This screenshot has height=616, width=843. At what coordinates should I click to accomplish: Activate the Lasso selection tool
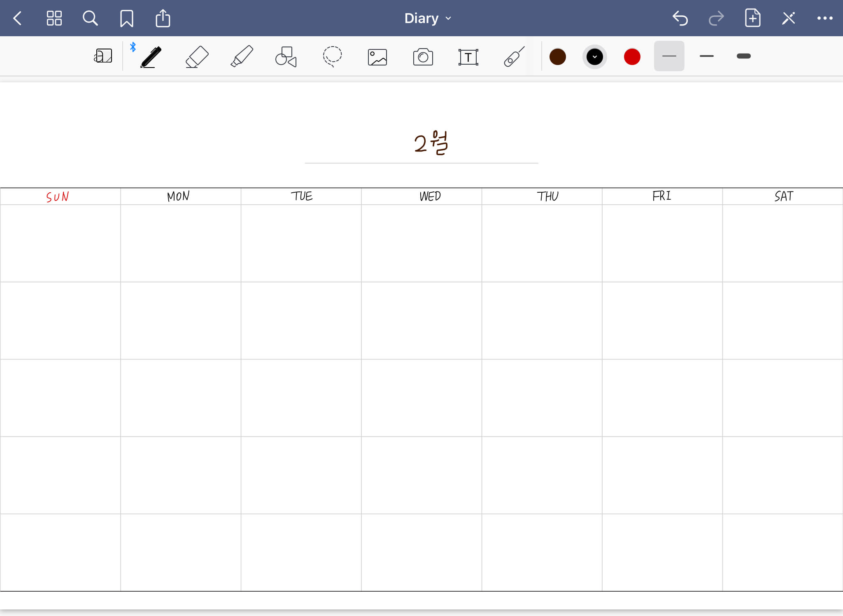(332, 57)
